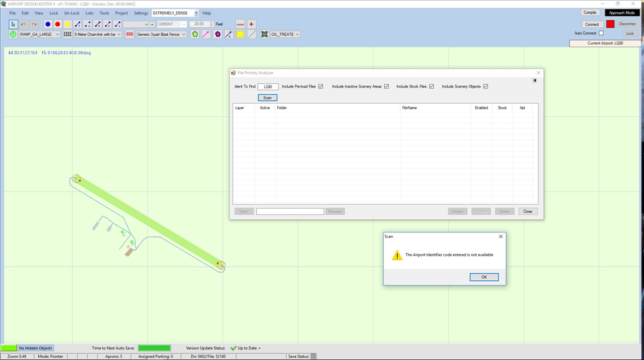Click the red blast fence icon

coord(130,35)
